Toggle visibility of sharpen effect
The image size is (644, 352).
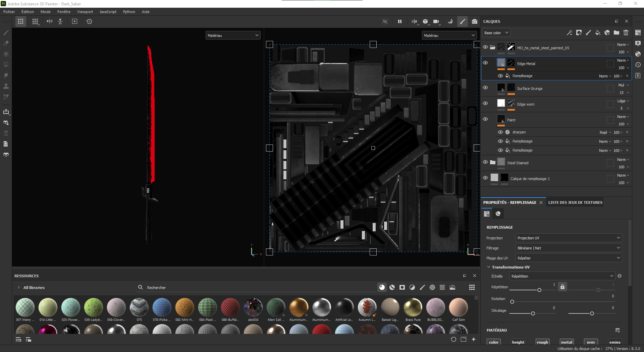[500, 132]
